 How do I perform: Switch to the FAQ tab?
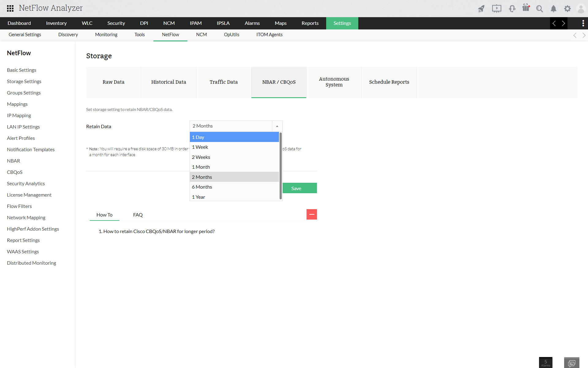point(138,215)
